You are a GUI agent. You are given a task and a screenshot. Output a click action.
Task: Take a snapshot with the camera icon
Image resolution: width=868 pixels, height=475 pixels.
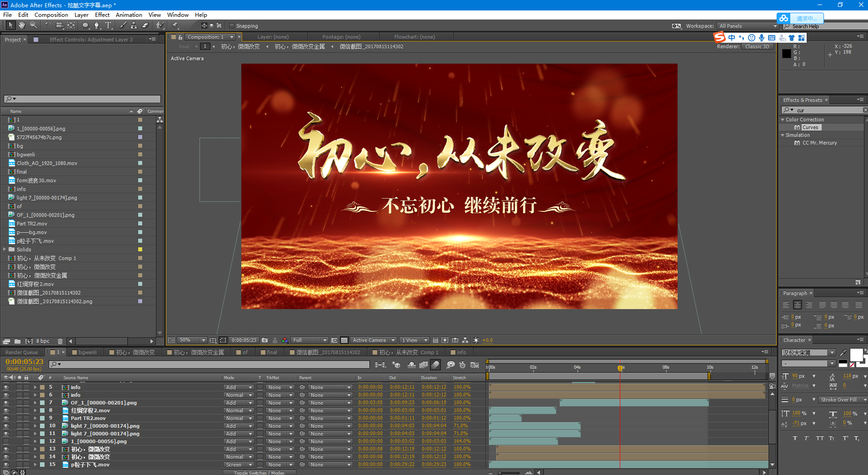coord(265,340)
